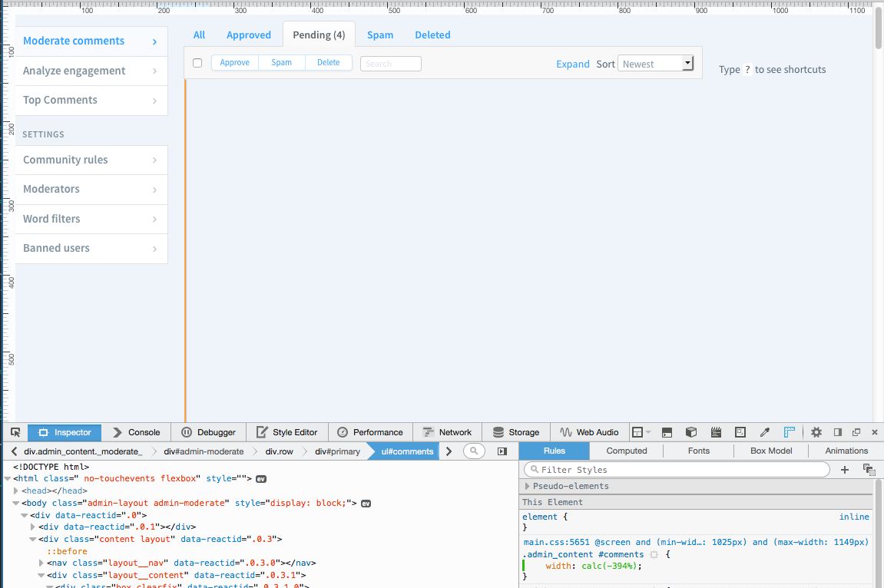Activate the element picker tool
The width and height of the screenshot is (884, 588).
[15, 432]
